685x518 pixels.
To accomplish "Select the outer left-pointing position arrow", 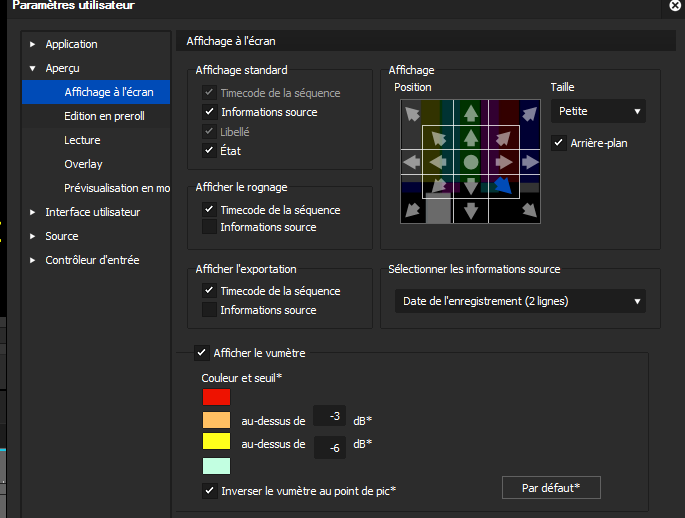I will [x=412, y=161].
